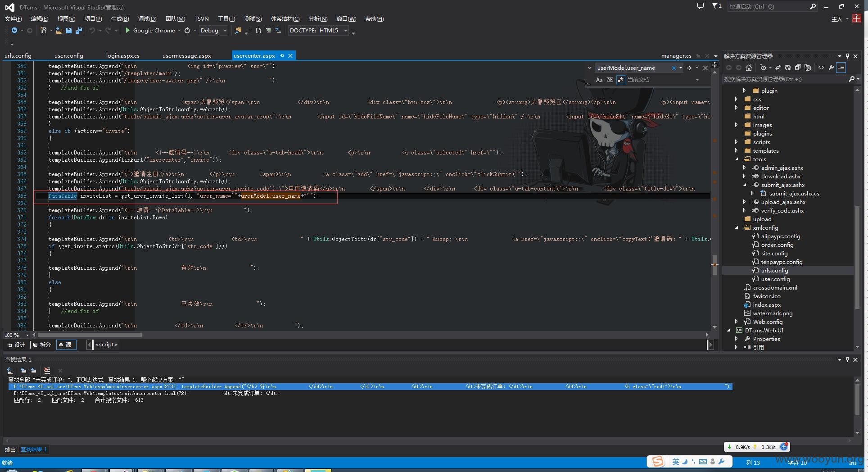Open the Debug configuration dropdown
868x472 pixels.
pos(225,31)
